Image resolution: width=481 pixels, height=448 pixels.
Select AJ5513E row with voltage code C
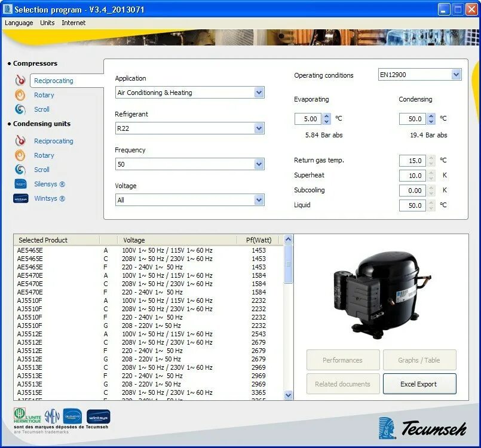tap(148, 367)
